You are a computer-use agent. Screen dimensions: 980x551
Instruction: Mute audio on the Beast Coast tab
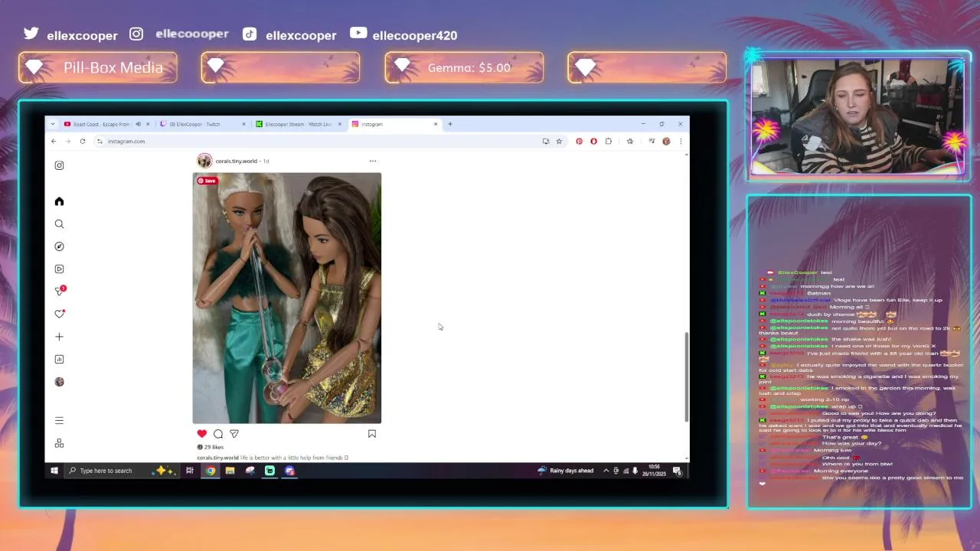139,124
